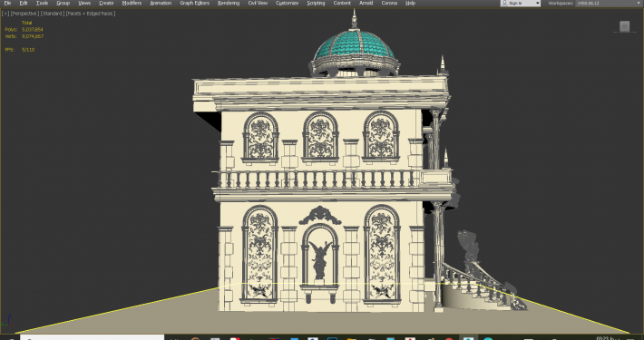The image size is (644, 340).
Task: Open the Facets + Edged Faces display menu
Action: click(x=91, y=13)
